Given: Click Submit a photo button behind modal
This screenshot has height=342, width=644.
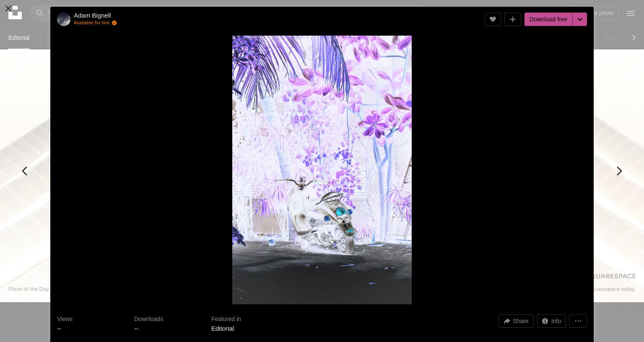Looking at the screenshot, I should pos(606,13).
